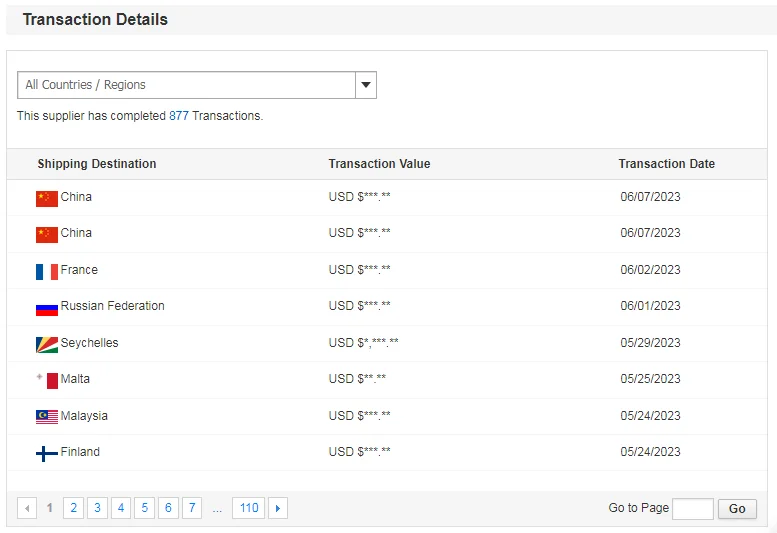The height and width of the screenshot is (533, 777).
Task: Click the Transaction Date column header
Action: pyautogui.click(x=666, y=164)
